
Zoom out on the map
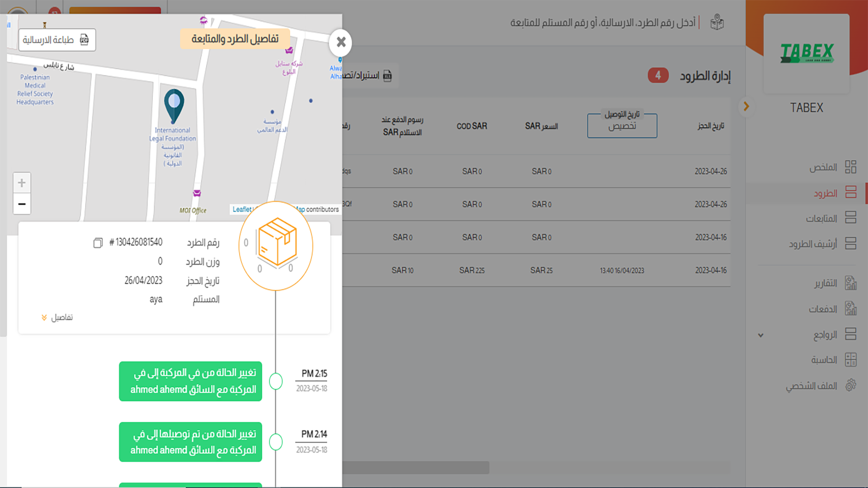point(22,204)
